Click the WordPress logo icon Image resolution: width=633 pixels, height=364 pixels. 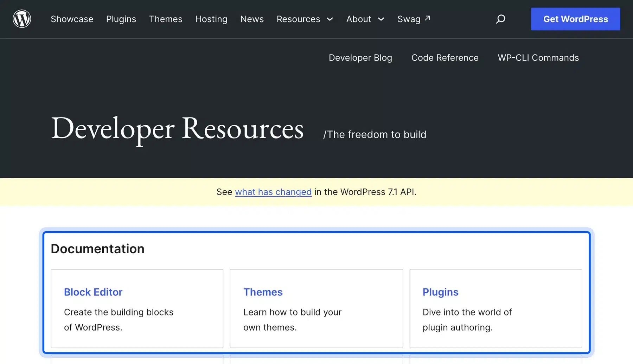[x=22, y=19]
